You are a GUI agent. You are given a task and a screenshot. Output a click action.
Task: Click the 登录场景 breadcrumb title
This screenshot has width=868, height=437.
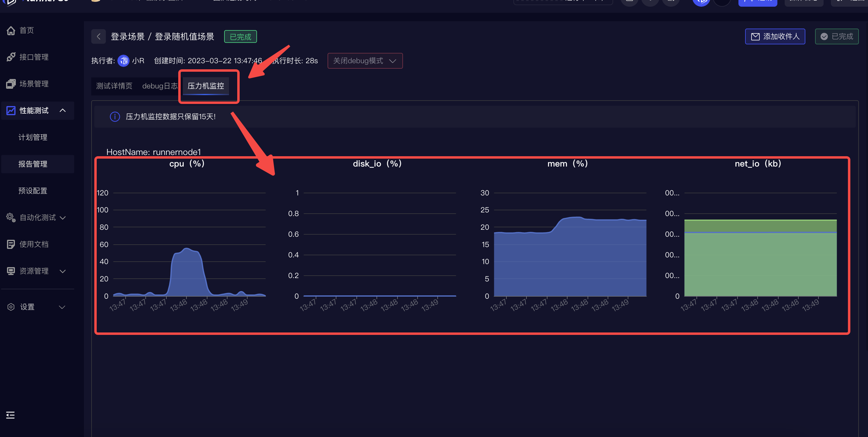coord(128,36)
